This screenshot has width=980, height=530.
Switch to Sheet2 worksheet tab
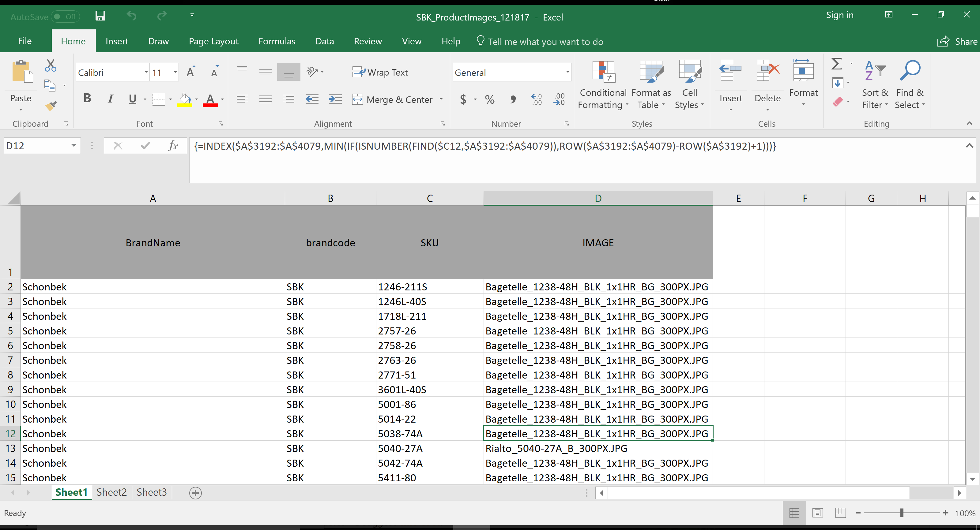(x=111, y=492)
